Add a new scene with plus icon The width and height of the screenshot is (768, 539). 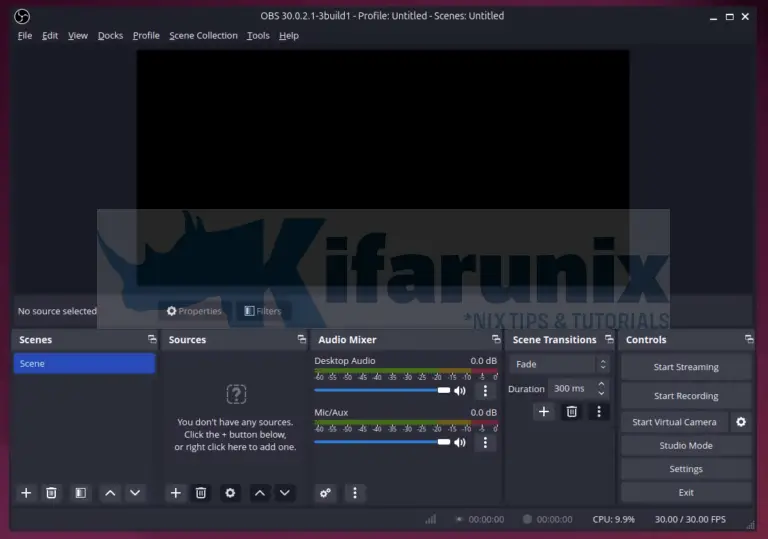coord(26,493)
